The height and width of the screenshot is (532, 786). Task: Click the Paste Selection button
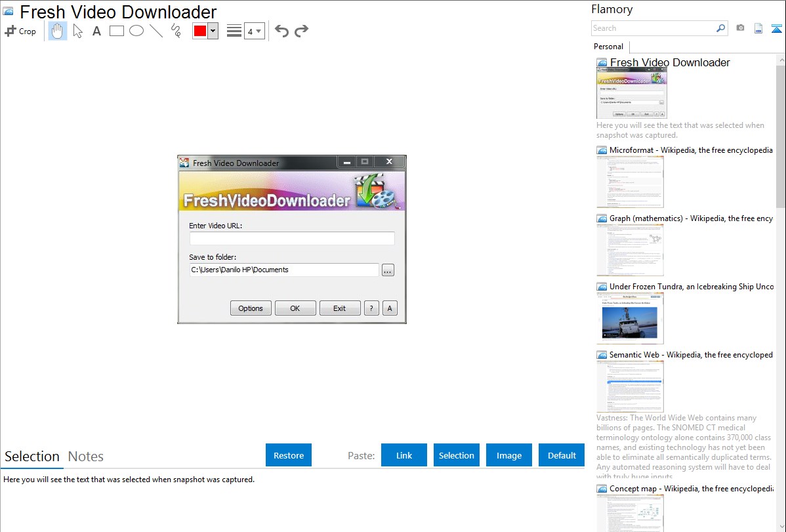pos(456,455)
